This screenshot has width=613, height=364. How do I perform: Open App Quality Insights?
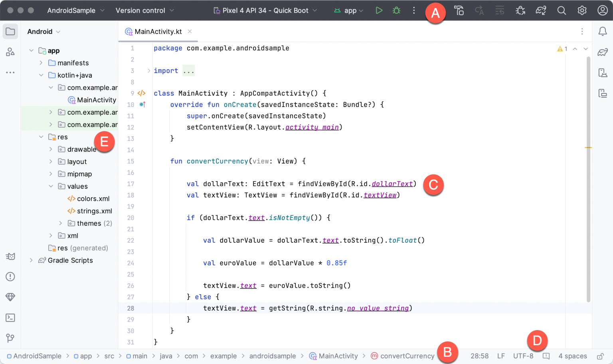pyautogui.click(x=10, y=297)
